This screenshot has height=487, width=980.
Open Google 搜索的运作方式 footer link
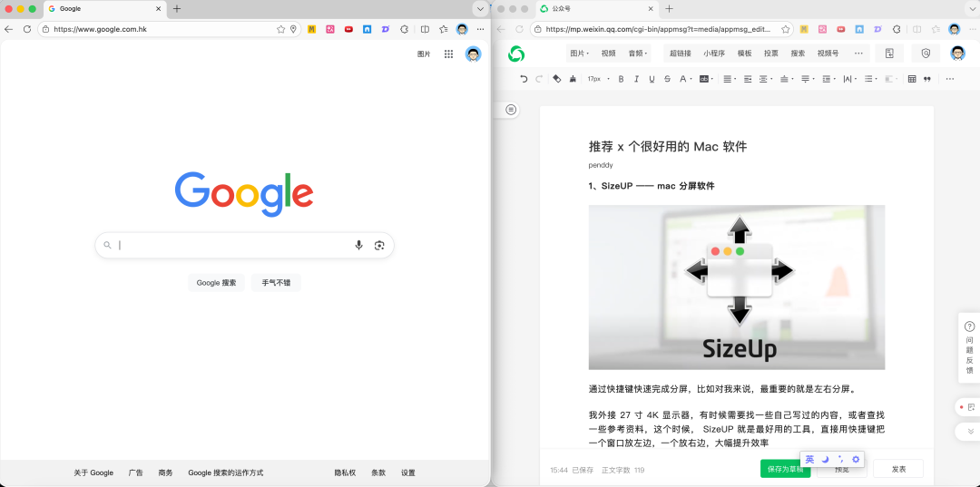(x=226, y=472)
